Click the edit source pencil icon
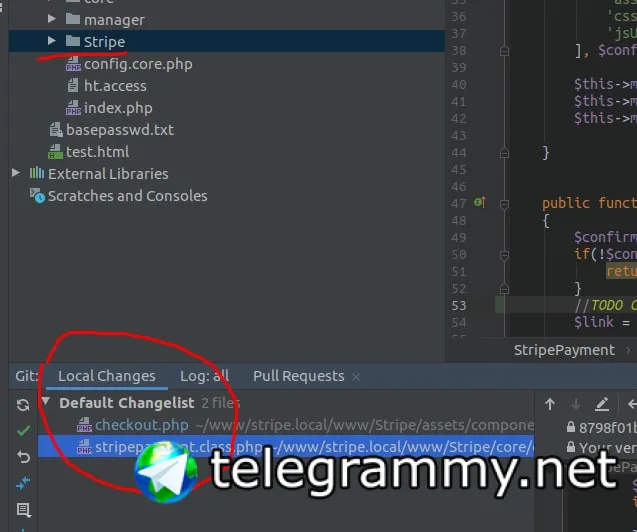 [602, 404]
